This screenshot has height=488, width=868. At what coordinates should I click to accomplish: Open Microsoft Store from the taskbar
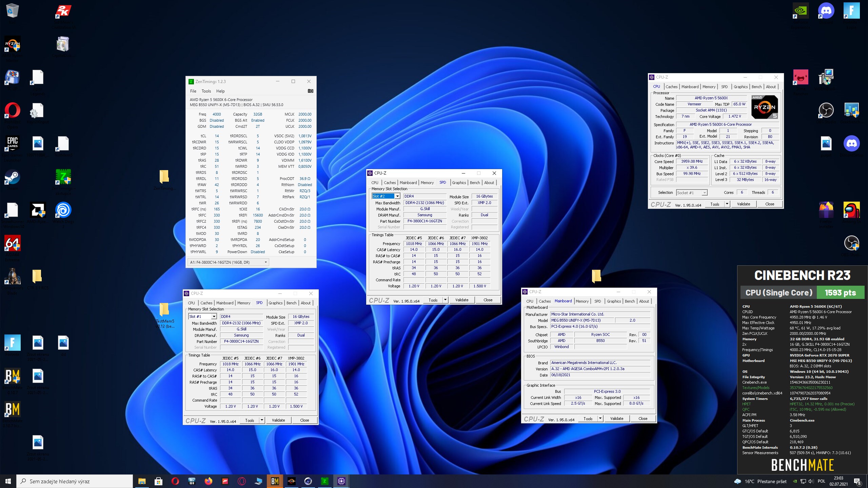coord(158,481)
